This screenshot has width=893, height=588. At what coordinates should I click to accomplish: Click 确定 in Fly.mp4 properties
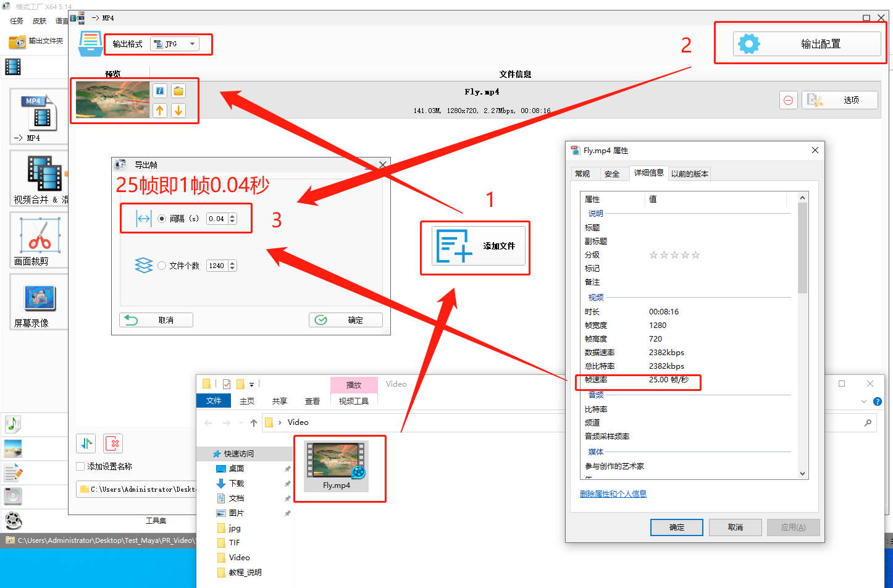[x=677, y=527]
